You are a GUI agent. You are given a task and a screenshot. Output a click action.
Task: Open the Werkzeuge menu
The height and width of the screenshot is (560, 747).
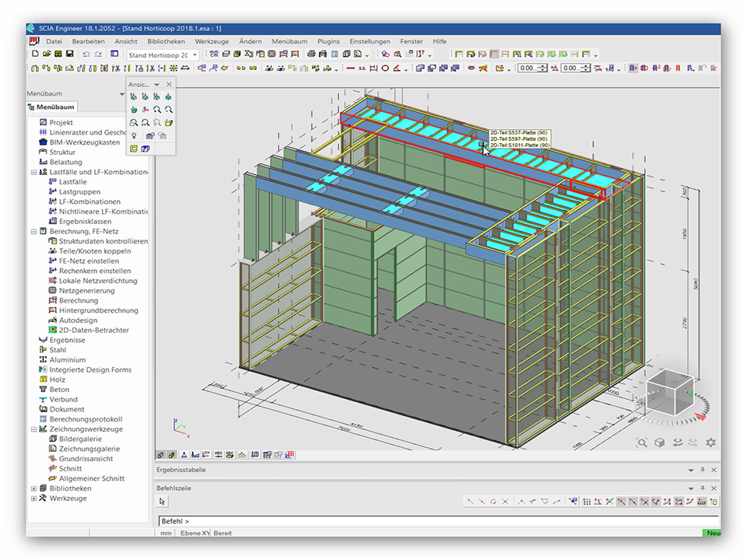[x=212, y=41]
